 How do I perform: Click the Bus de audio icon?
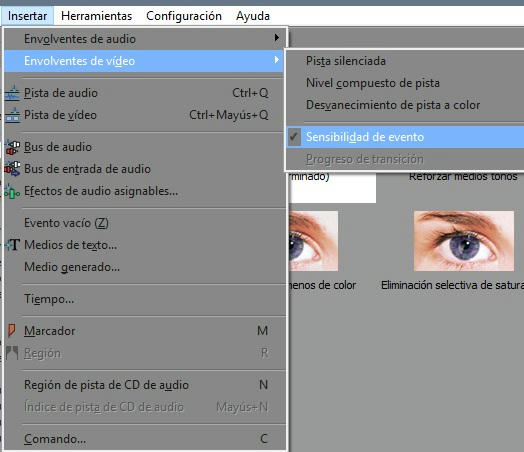(x=12, y=147)
